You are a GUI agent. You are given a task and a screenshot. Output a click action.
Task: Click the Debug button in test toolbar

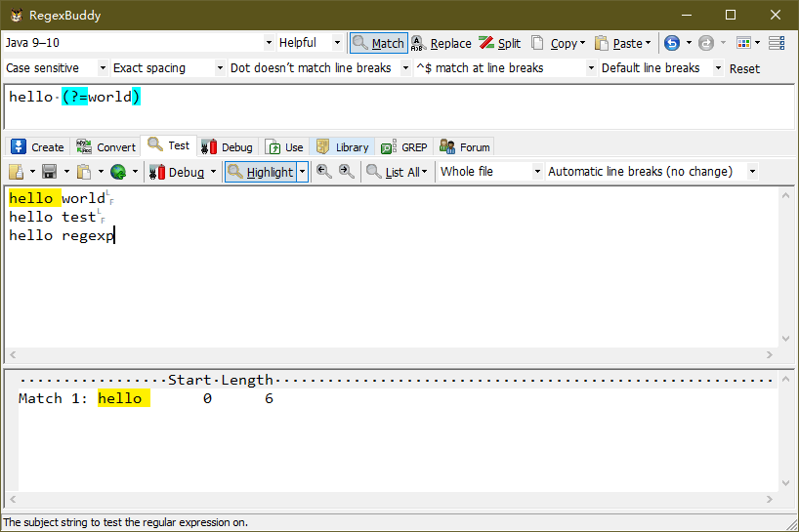tap(178, 172)
